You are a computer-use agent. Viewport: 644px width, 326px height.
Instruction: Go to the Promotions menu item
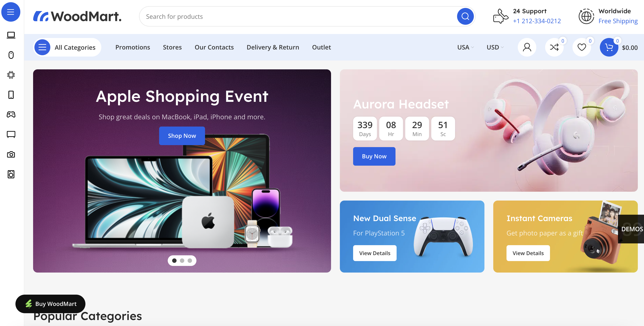[x=132, y=47]
